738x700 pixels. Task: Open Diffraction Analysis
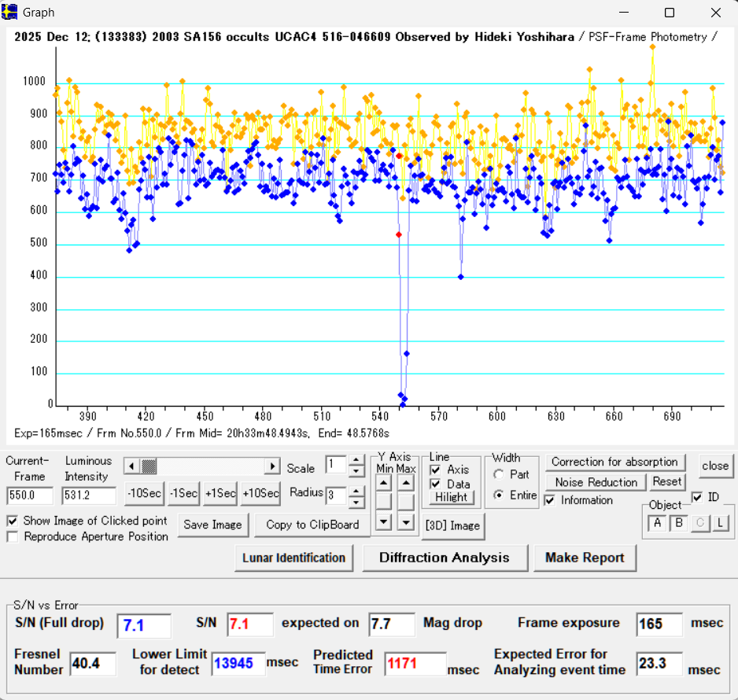tap(444, 558)
